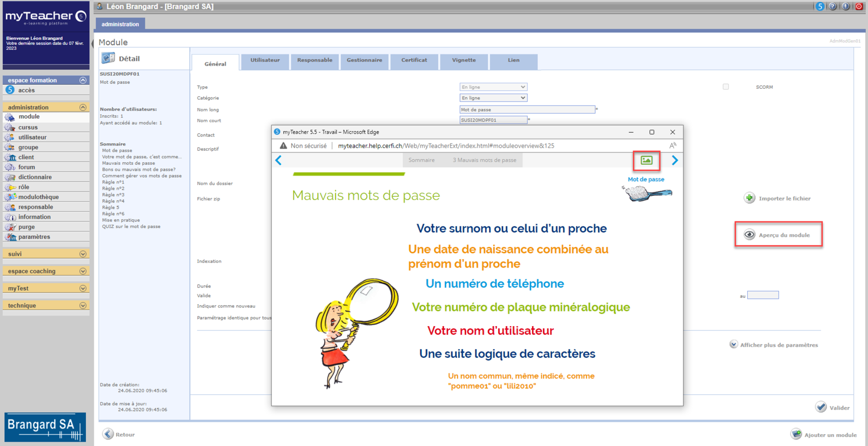Click the Retour back arrow icon
The width and height of the screenshot is (868, 446).
pos(108,434)
